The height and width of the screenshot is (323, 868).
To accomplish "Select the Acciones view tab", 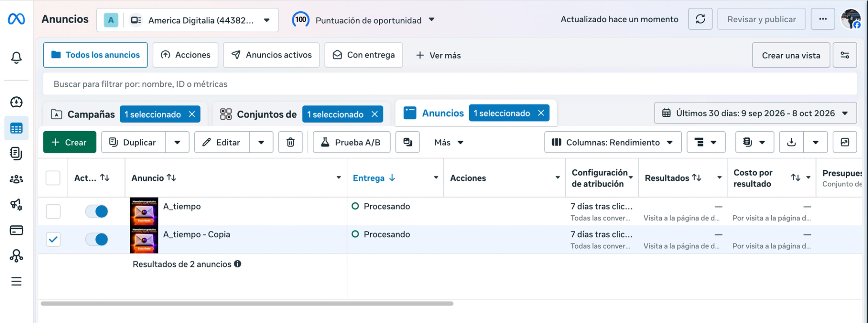I will click(185, 55).
